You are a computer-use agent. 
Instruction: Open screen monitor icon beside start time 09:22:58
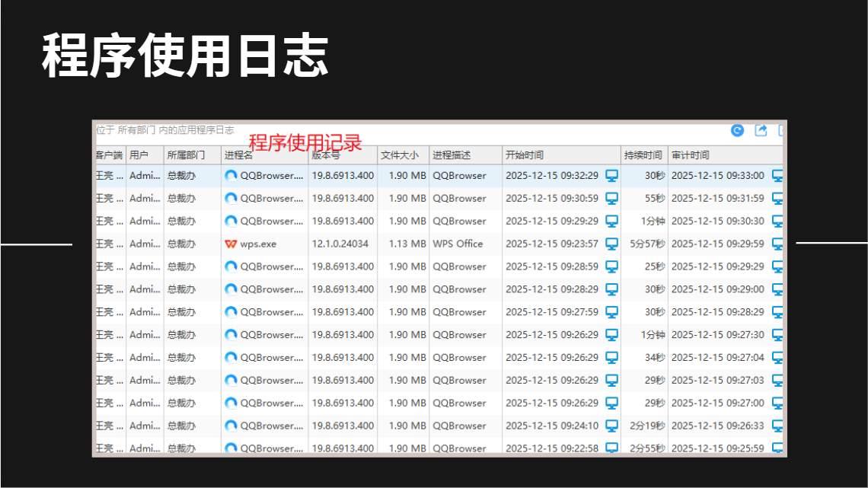[x=611, y=448]
